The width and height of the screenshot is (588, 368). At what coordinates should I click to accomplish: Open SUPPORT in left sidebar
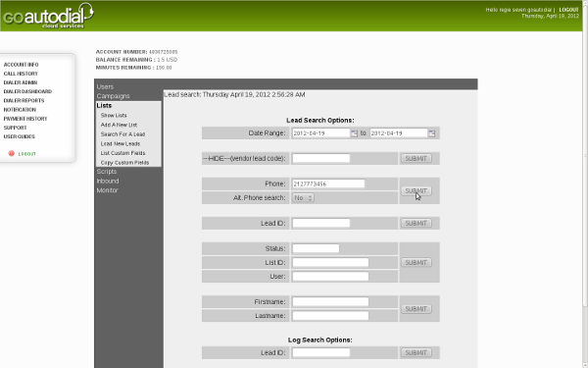point(15,128)
